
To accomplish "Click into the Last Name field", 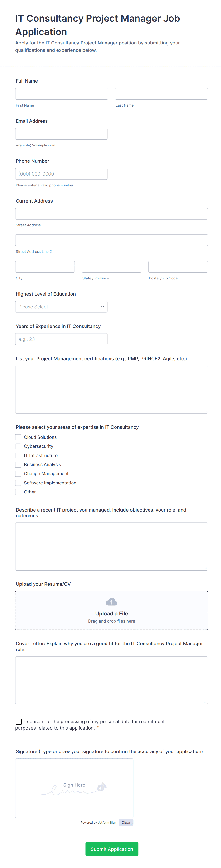I will [x=161, y=94].
